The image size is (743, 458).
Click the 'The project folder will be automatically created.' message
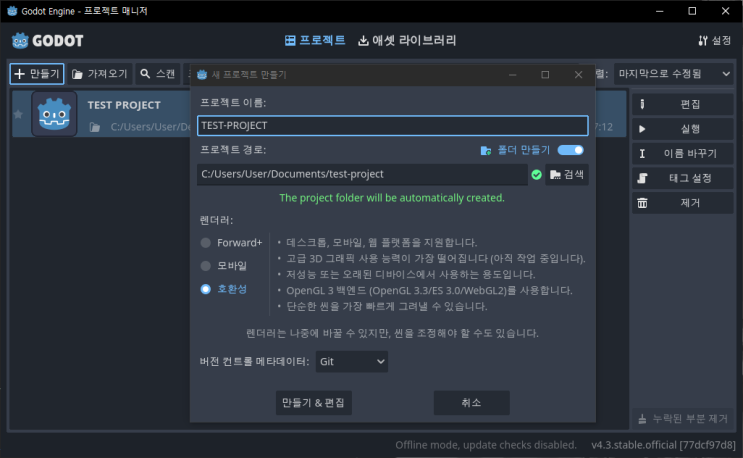392,198
